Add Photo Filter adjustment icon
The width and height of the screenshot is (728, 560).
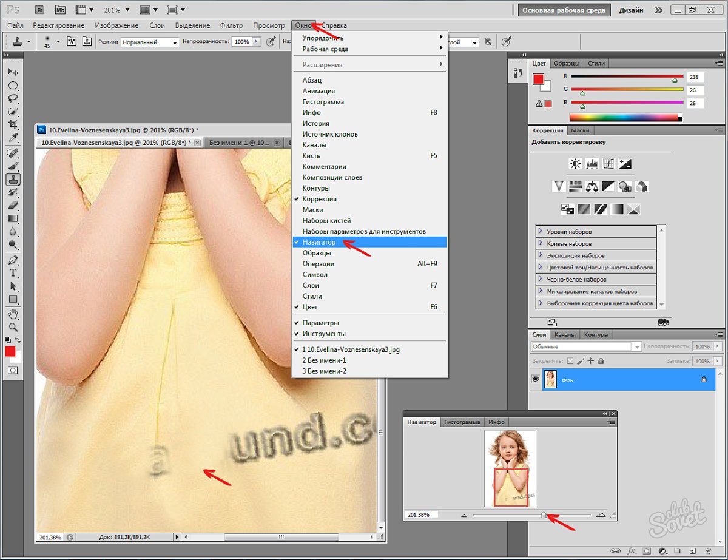pyautogui.click(x=625, y=186)
